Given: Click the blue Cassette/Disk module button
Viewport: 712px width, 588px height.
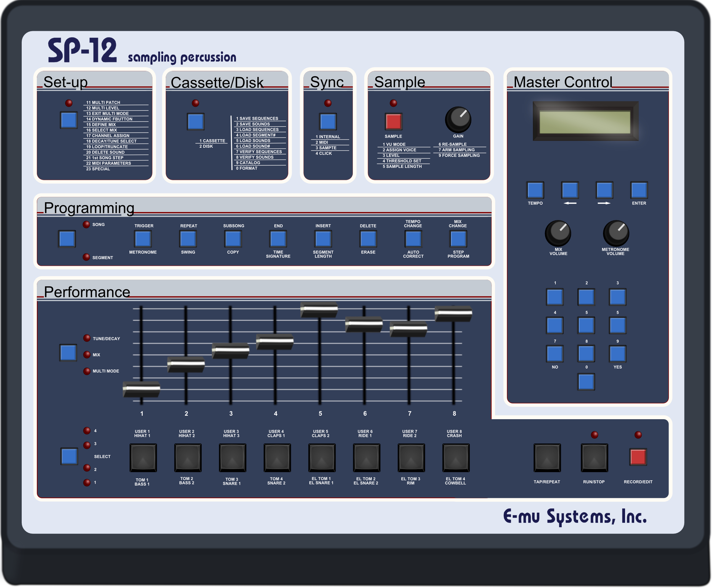Looking at the screenshot, I should [195, 121].
